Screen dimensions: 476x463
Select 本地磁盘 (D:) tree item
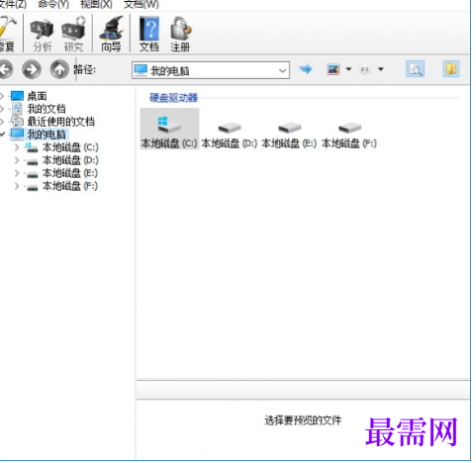tap(70, 160)
